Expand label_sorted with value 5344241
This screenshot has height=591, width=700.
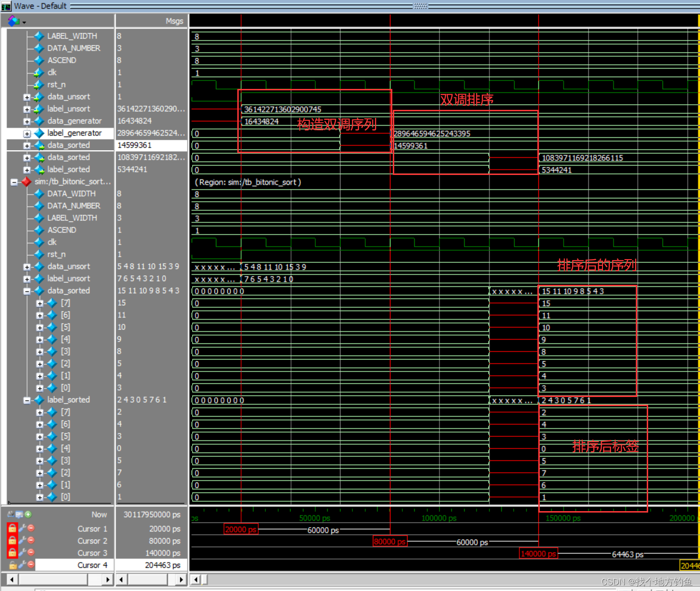coord(27,170)
